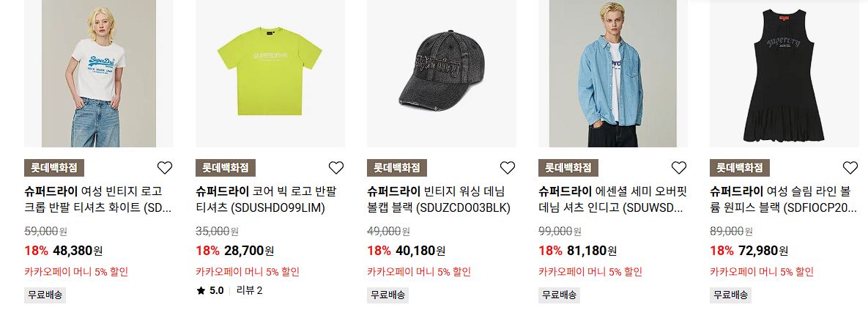This screenshot has width=868, height=313.
Task: Favorite the vintage washing denim ball cap
Action: (508, 167)
